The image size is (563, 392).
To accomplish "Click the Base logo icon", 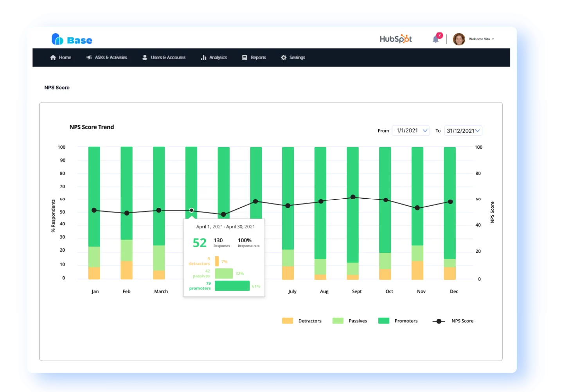I will [57, 39].
